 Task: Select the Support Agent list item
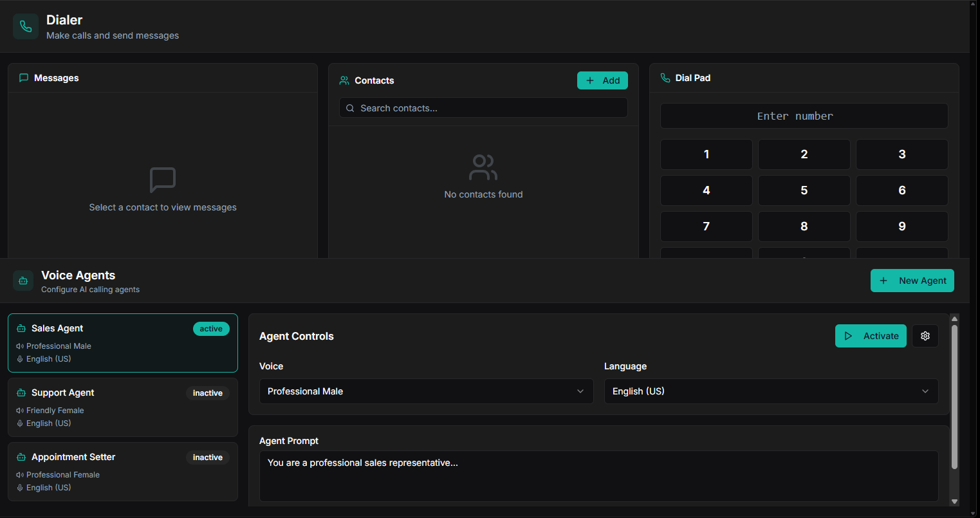122,407
